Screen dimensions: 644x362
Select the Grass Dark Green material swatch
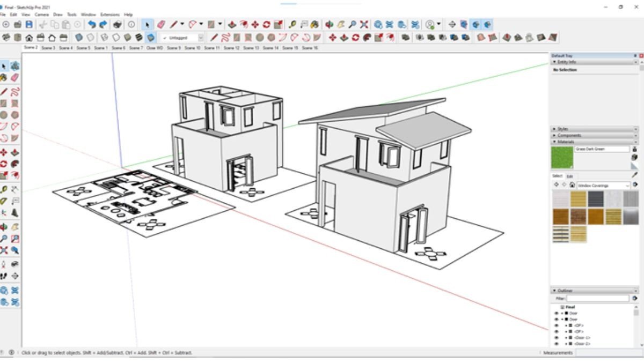click(561, 158)
